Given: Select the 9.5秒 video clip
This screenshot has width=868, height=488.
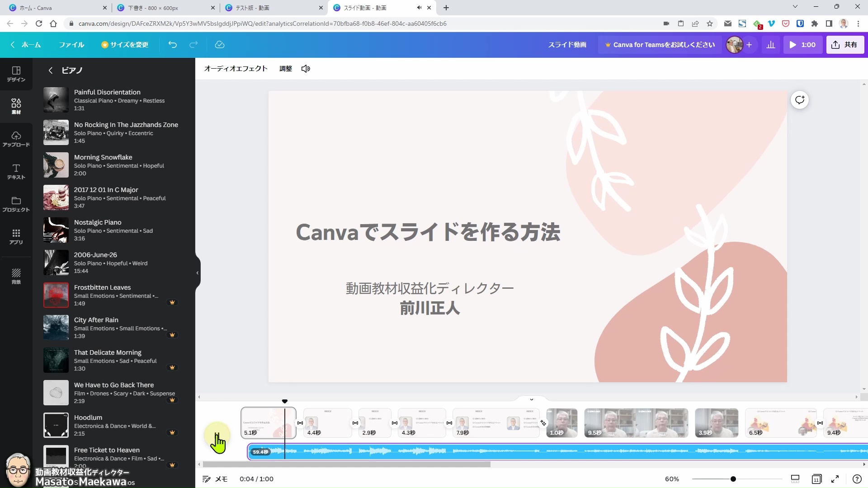Looking at the screenshot, I should click(636, 423).
